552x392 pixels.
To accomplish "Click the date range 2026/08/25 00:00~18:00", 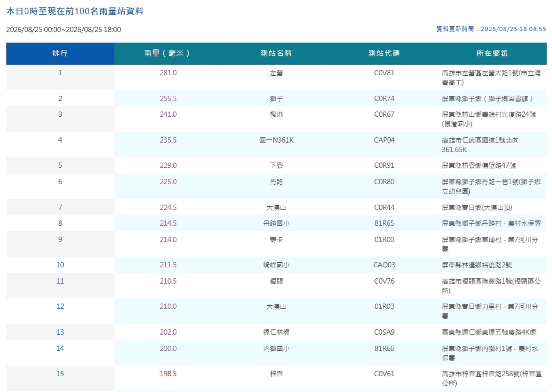I will [63, 29].
